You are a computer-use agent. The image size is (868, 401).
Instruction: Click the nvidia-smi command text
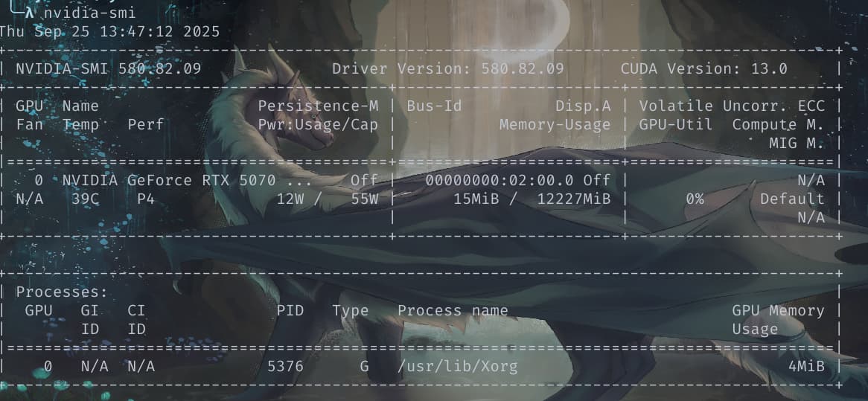click(89, 13)
